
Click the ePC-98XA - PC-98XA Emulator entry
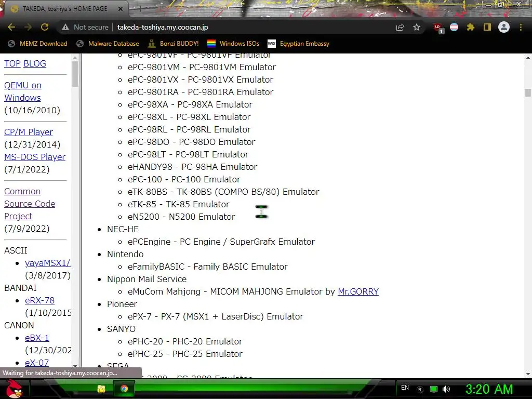click(x=190, y=104)
